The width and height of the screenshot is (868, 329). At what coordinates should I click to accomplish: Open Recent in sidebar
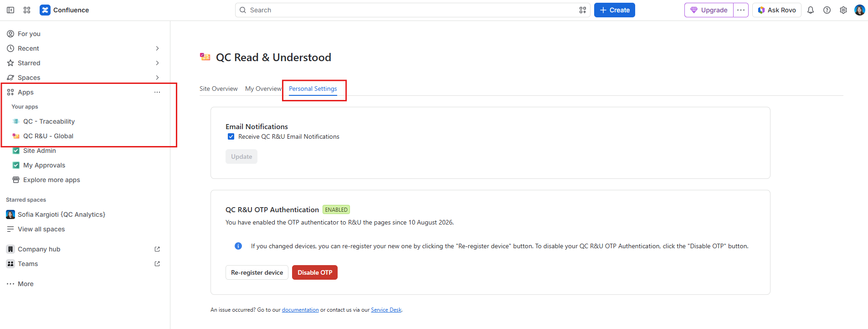point(28,48)
